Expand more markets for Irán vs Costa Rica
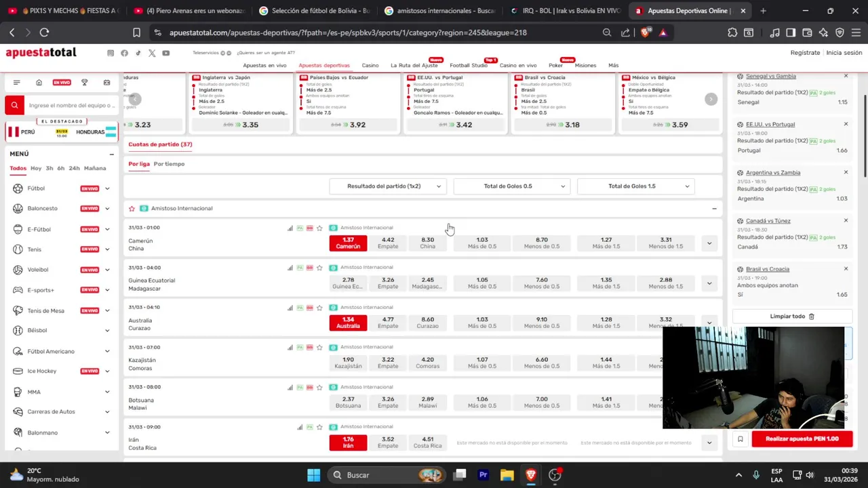The width and height of the screenshot is (868, 488). (x=709, y=443)
